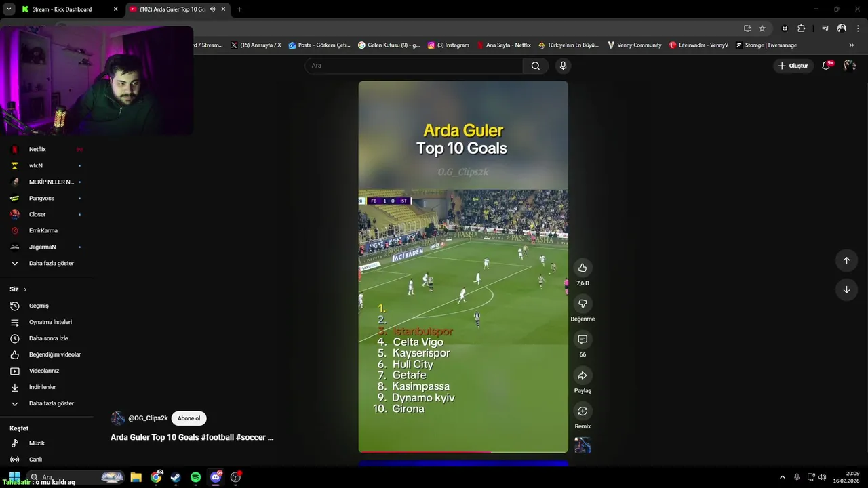Click the sound thumbnail below Remix
Screen dimensions: 868x488
click(583, 445)
